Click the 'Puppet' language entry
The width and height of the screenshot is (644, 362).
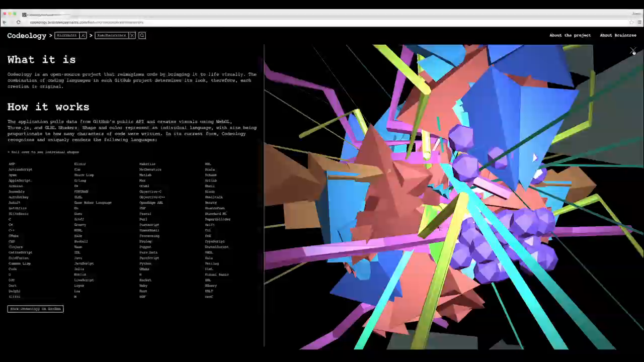tap(145, 247)
